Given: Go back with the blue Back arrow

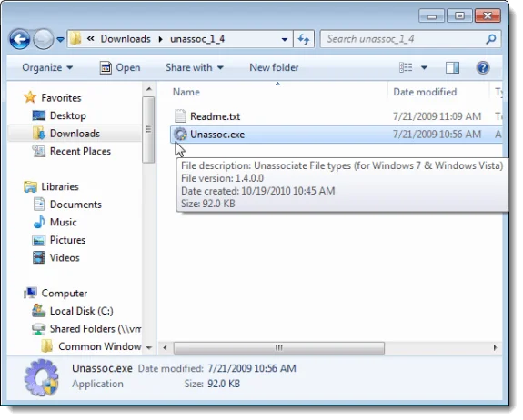Looking at the screenshot, I should click(x=19, y=39).
